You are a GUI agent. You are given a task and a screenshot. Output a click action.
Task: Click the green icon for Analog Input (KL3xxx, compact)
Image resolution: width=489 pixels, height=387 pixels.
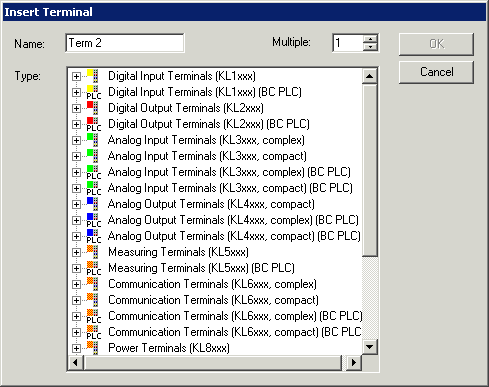pos(93,156)
